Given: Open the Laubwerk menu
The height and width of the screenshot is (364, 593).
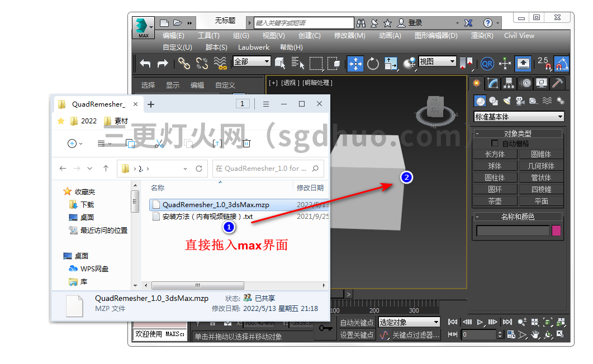Looking at the screenshot, I should tap(254, 47).
